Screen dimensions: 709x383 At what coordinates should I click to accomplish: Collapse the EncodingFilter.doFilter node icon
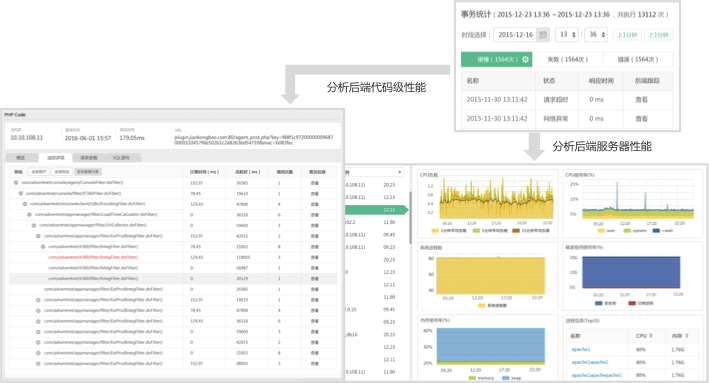coord(25,204)
